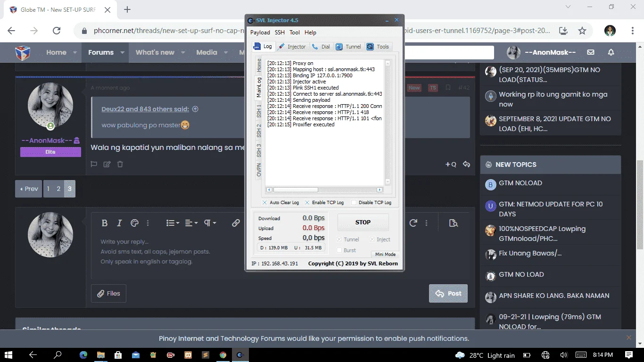Click the log horizontal scrollbar thumb
This screenshot has width=644, height=362.
[x=296, y=190]
